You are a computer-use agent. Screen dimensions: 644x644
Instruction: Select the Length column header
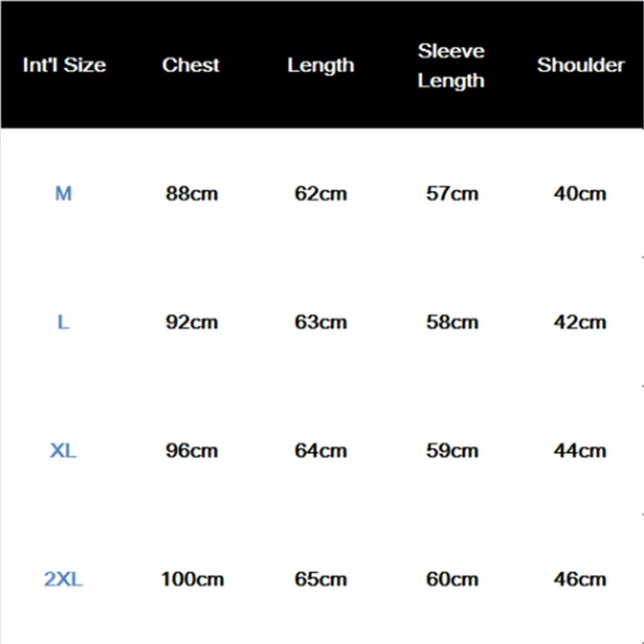point(320,66)
